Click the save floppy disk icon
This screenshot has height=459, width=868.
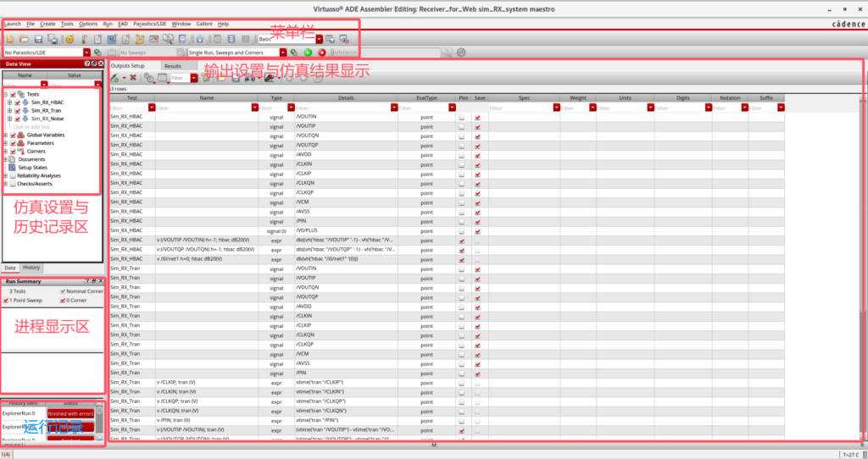coord(39,39)
